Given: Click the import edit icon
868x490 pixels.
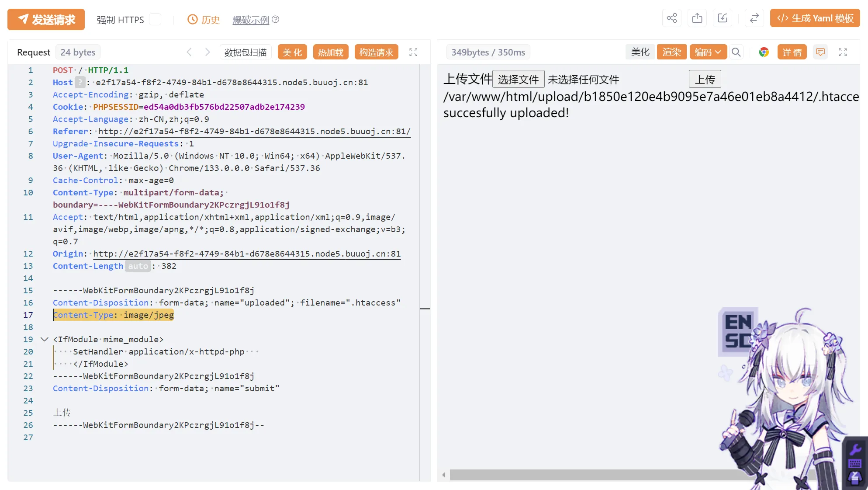Looking at the screenshot, I should point(723,18).
